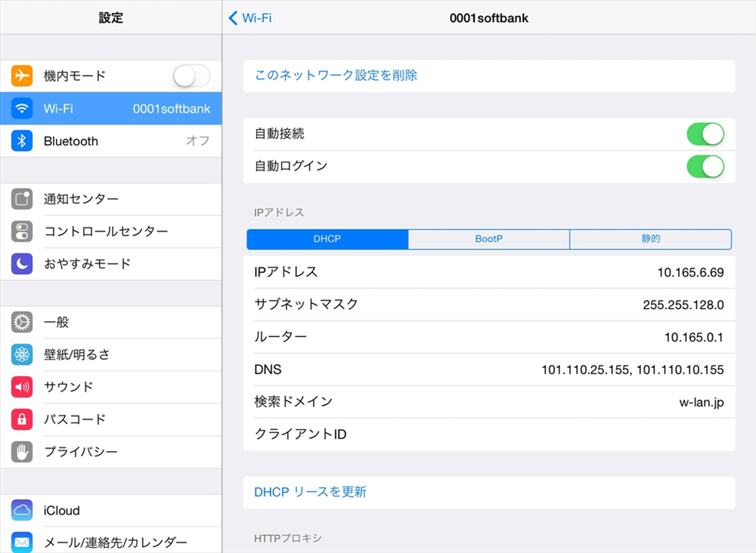Screen dimensions: 756x553
Task: Open Bluetooth settings via its icon
Action: click(x=22, y=141)
